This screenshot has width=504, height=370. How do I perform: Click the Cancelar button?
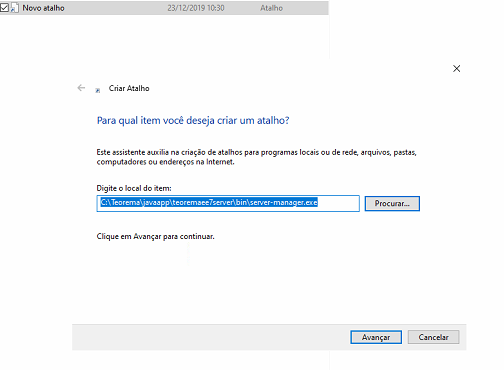click(433, 337)
